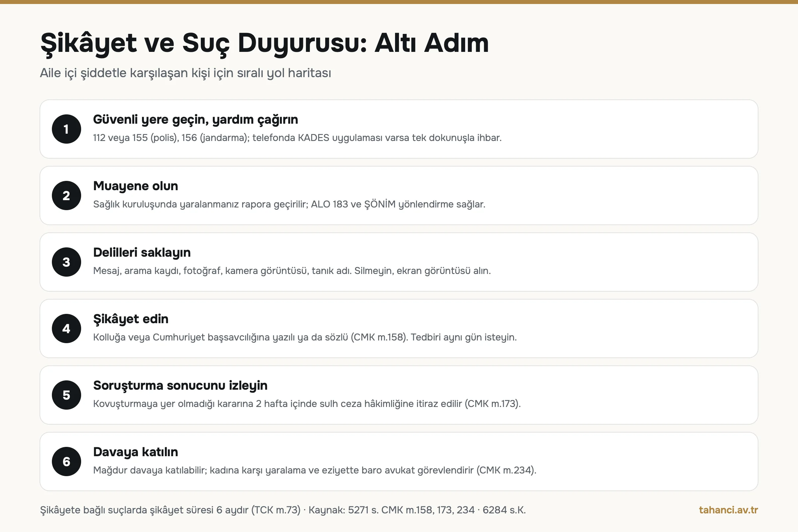Click the "112 veya 155 (polis)" description line

point(297,138)
